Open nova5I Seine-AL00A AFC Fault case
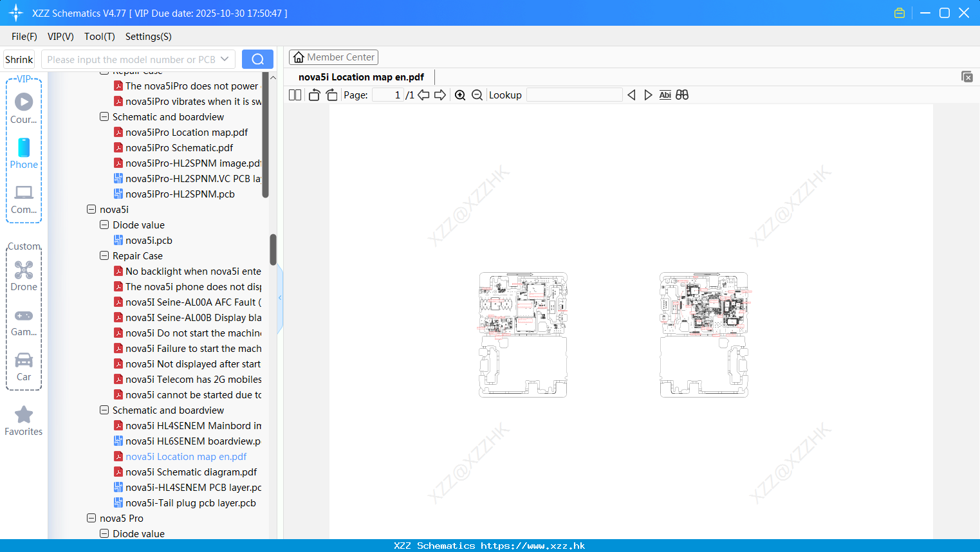This screenshot has width=980, height=552. coord(187,302)
